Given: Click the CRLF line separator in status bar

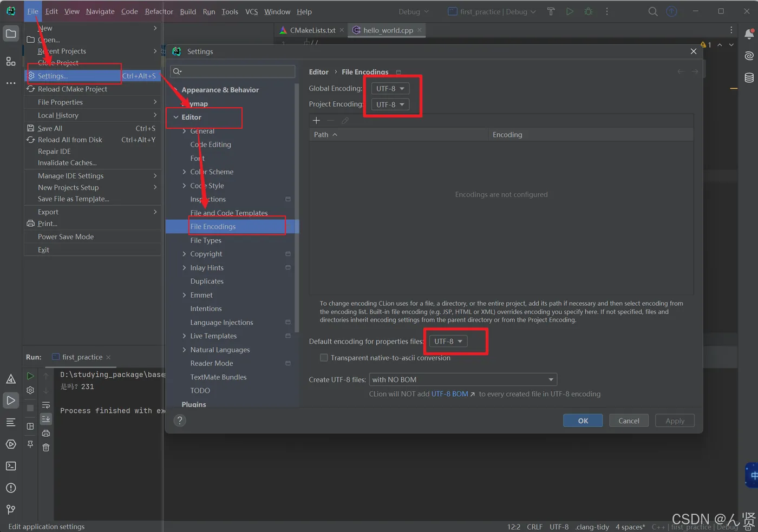Looking at the screenshot, I should [534, 527].
